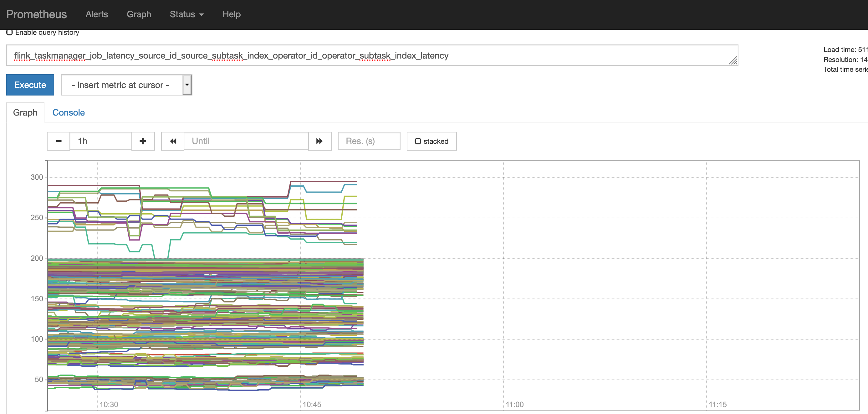This screenshot has height=414, width=868.
Task: Focus the Until time input field
Action: point(246,141)
